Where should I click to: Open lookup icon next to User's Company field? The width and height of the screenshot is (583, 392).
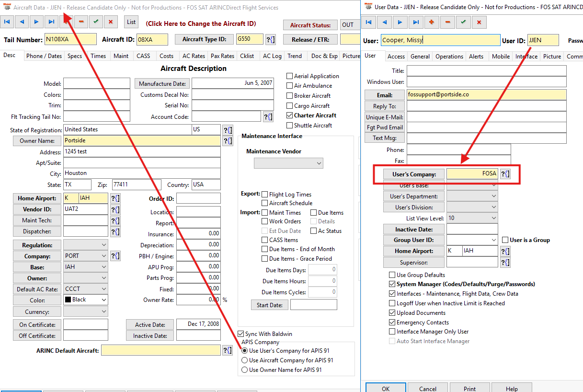click(x=505, y=174)
